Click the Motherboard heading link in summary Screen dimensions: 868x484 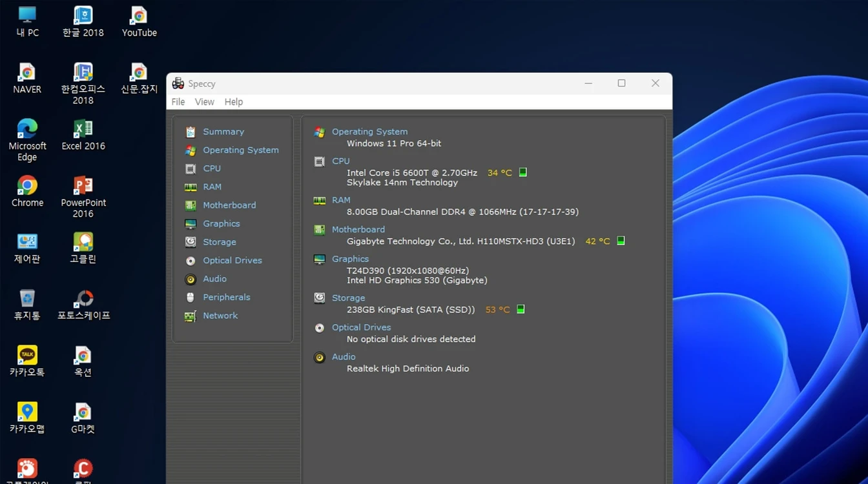pos(358,230)
